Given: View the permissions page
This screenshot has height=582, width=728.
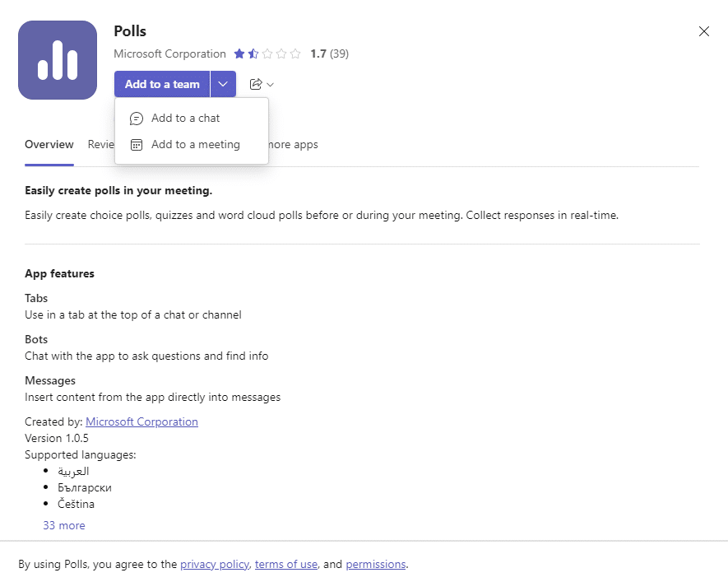Looking at the screenshot, I should click(x=375, y=564).
